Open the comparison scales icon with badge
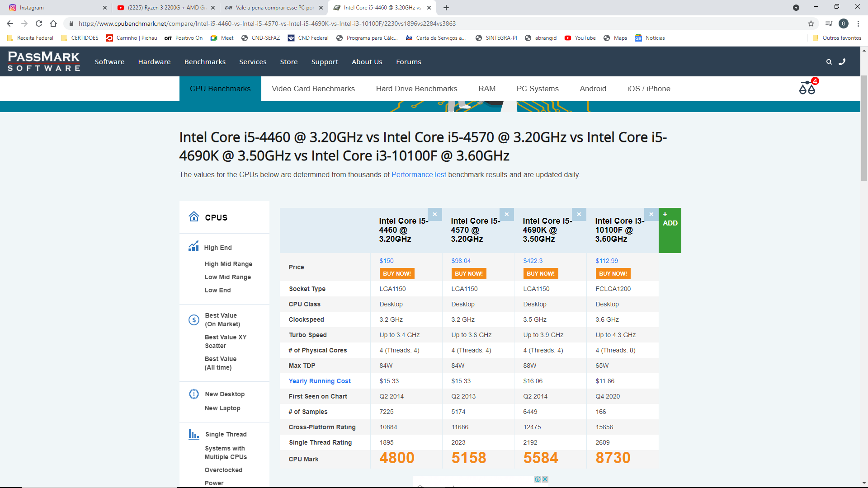 tap(808, 86)
